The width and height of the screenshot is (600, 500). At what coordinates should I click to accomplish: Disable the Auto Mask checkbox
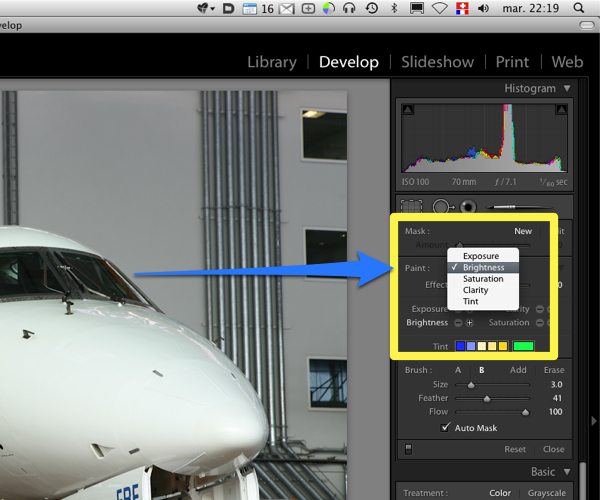coord(445,427)
